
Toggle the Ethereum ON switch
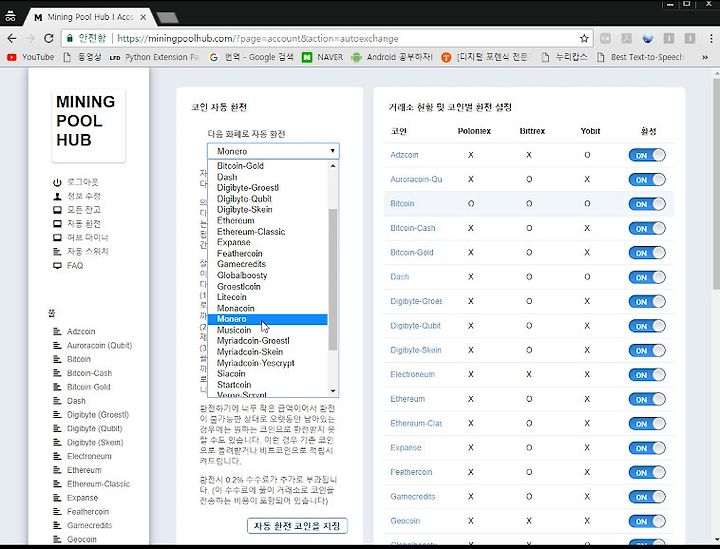647,399
